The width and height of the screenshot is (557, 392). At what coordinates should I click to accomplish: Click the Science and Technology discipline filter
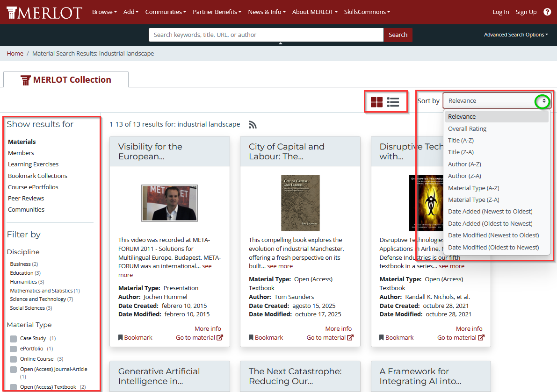(x=38, y=299)
